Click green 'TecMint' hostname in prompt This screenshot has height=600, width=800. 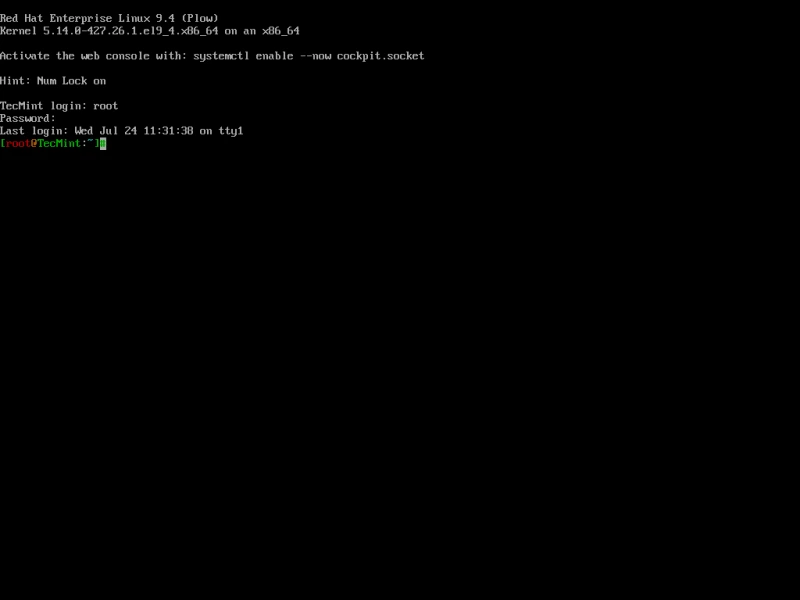[x=59, y=144]
